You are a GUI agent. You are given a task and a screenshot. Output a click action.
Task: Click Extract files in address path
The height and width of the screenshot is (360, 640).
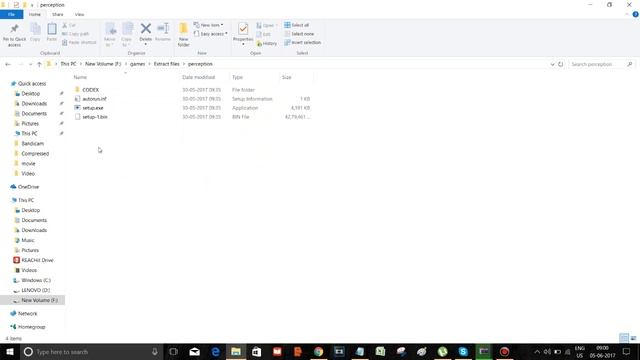(x=167, y=64)
